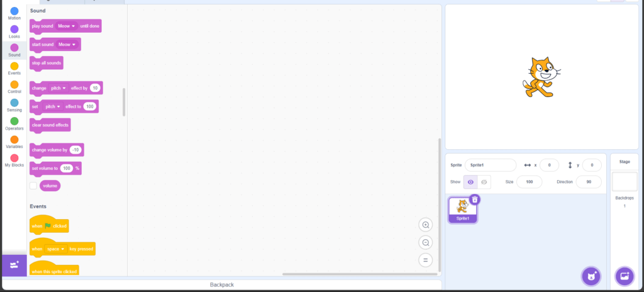Click the block palette vertical scrollbar

click(124, 102)
